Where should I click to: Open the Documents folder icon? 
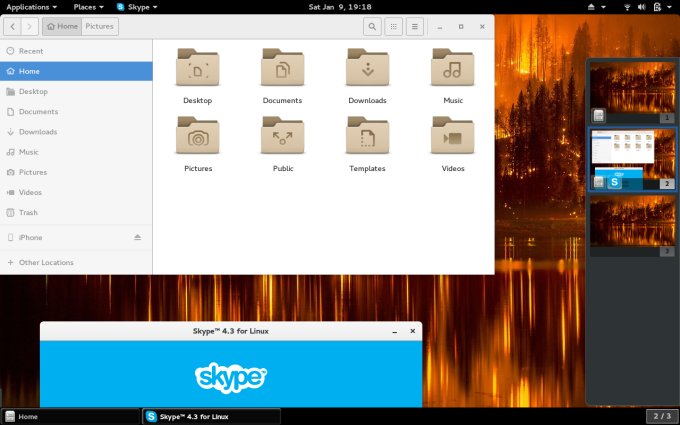[282, 68]
